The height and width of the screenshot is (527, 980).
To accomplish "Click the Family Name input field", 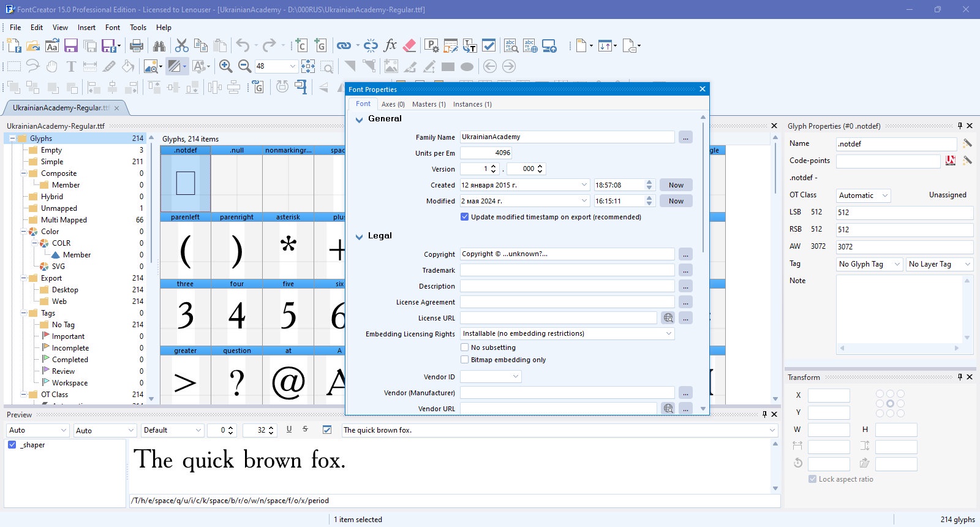I will pos(567,137).
